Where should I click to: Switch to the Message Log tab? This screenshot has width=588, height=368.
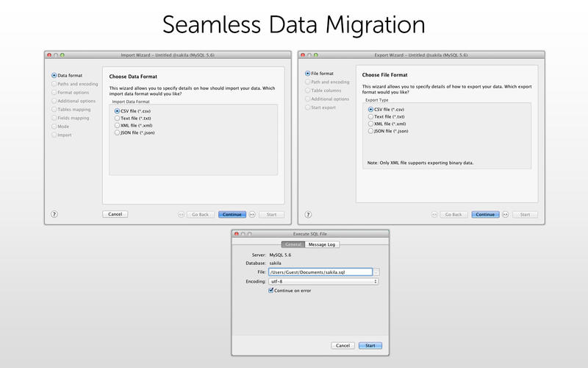point(322,244)
